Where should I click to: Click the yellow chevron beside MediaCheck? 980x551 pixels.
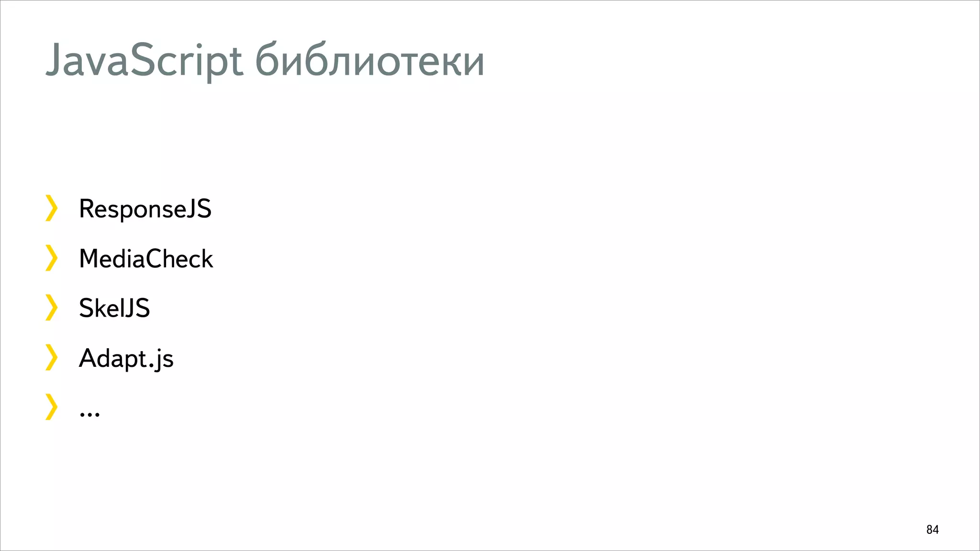tap(51, 258)
